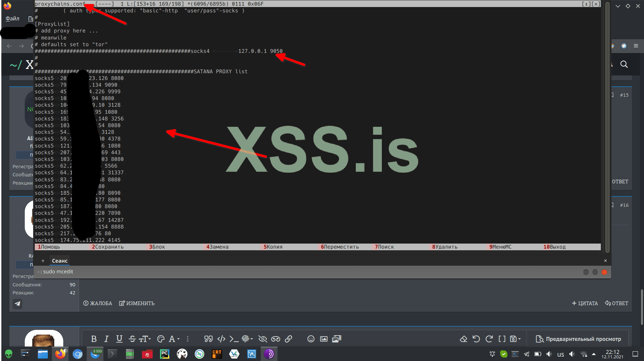Open the forum search magnifier icon

pos(624,64)
